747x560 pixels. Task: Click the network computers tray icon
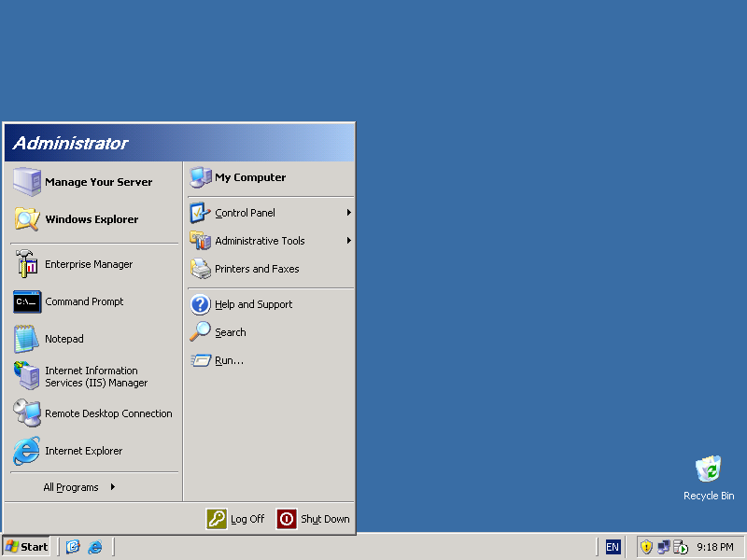(x=664, y=547)
